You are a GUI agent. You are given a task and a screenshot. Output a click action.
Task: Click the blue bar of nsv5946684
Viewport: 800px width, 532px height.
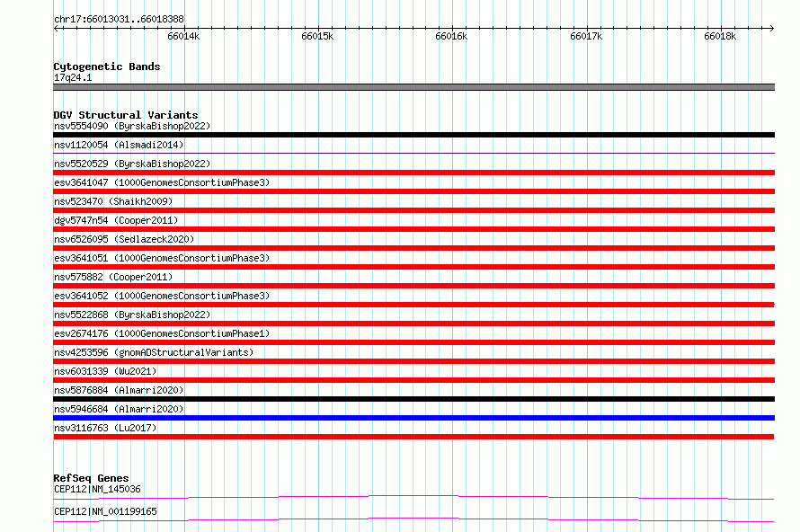pos(413,418)
